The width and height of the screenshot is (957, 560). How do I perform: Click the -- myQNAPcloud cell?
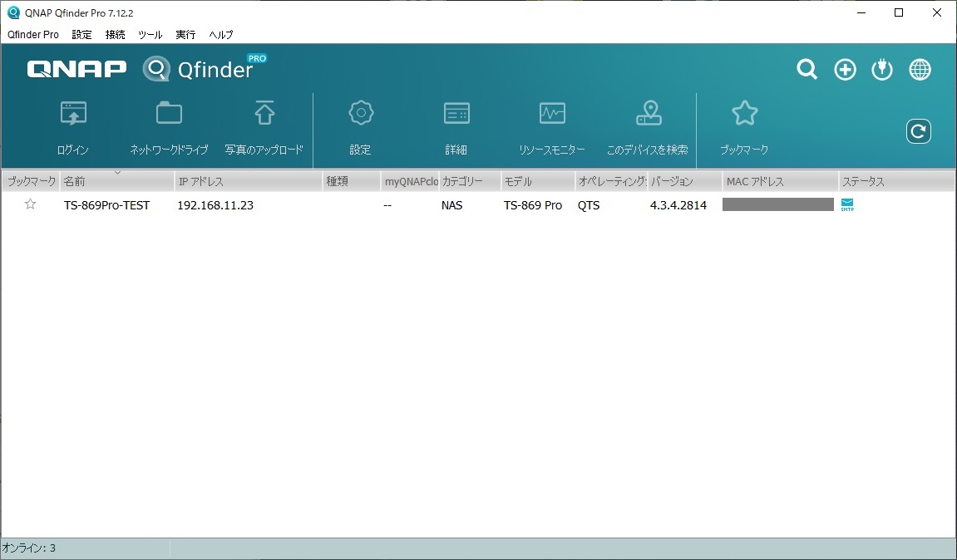coord(387,205)
